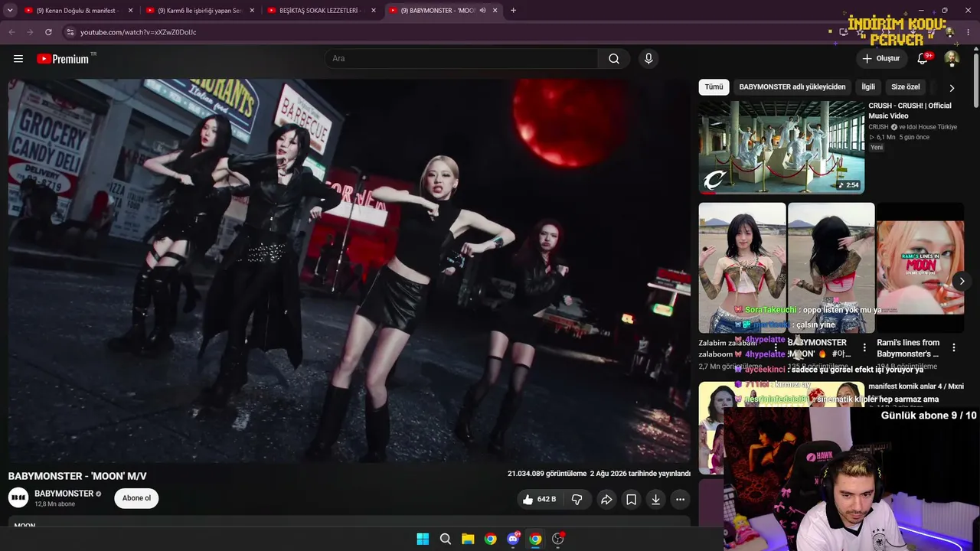Click the install app icon in address bar

point(843,32)
